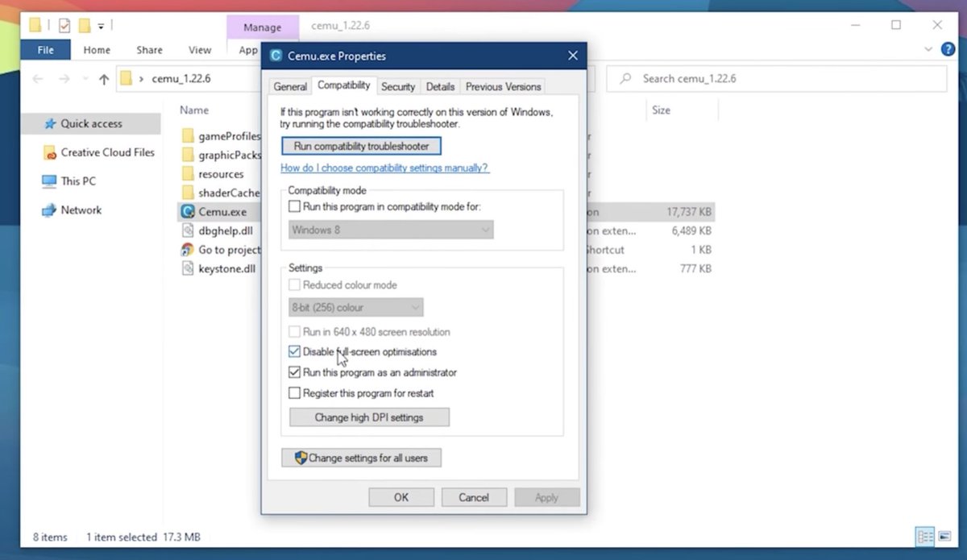This screenshot has height=560, width=967.
Task: Toggle Reduced colour mode checkbox
Action: point(294,285)
